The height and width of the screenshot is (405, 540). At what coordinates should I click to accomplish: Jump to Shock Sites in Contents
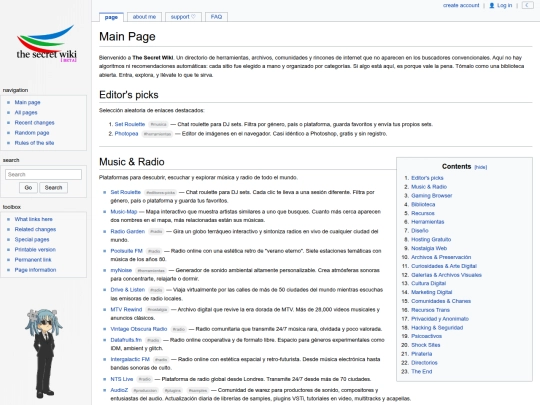click(426, 345)
